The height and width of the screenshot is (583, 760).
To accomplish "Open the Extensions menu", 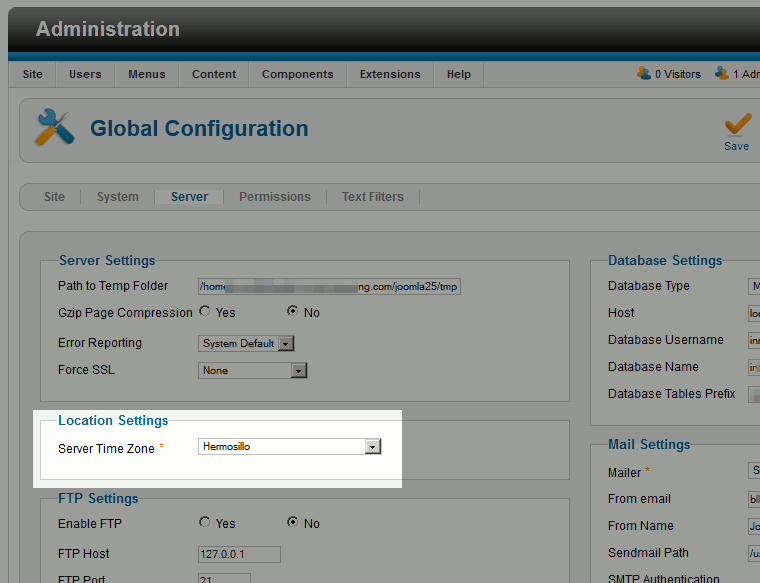I will [x=390, y=74].
